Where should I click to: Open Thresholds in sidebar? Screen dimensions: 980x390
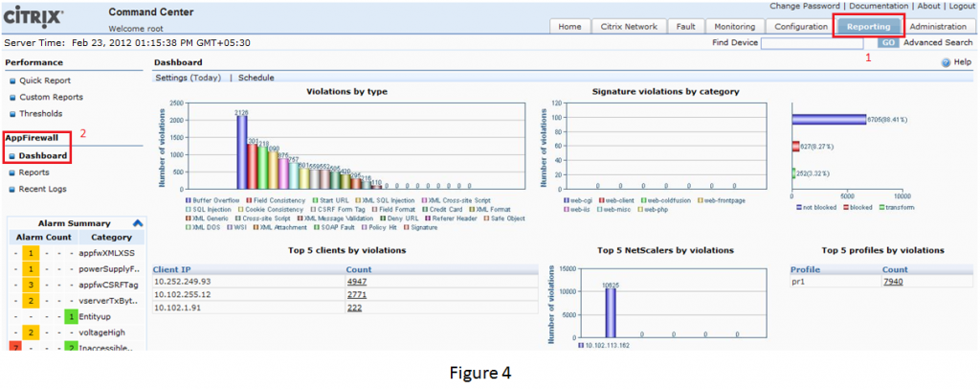point(43,113)
